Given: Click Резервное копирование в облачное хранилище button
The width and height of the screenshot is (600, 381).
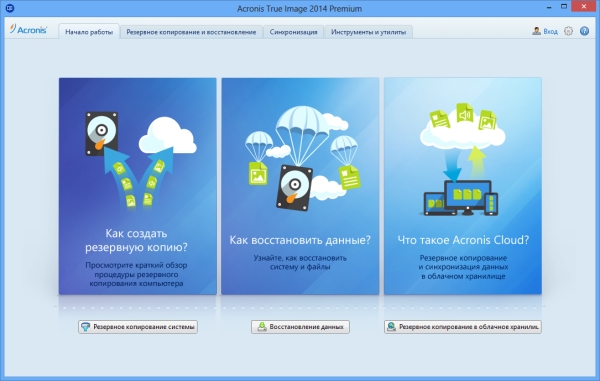Looking at the screenshot, I should (463, 327).
